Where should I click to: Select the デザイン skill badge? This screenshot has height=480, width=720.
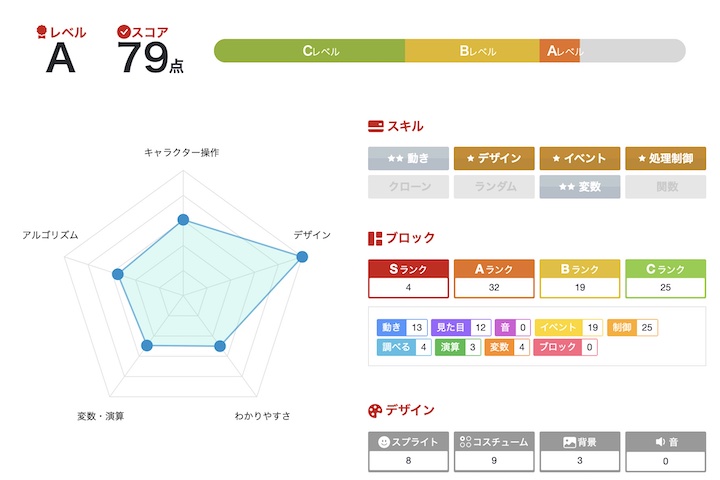494,158
